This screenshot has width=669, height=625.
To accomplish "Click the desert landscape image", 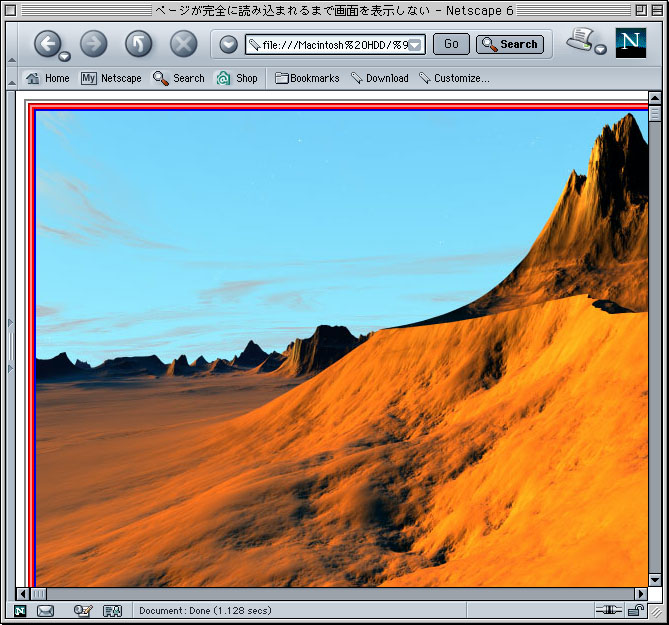I will (x=342, y=349).
